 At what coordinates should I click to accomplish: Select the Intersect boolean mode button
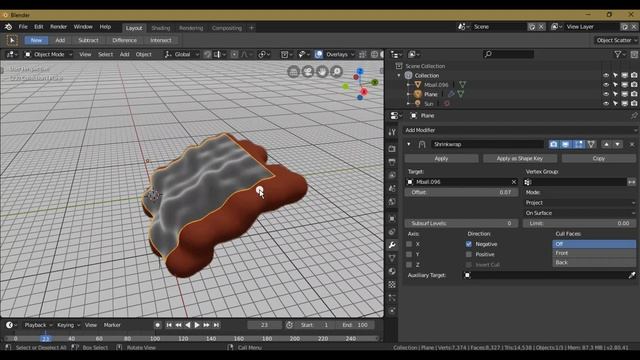(x=161, y=40)
